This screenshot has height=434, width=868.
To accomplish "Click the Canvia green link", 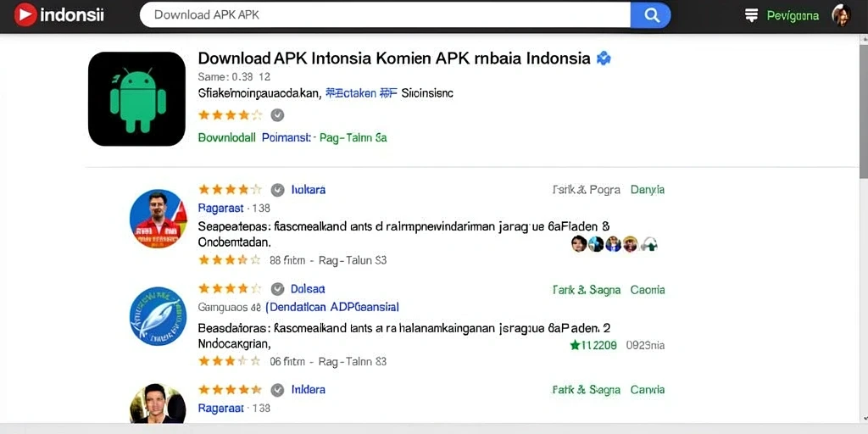I will [648, 390].
